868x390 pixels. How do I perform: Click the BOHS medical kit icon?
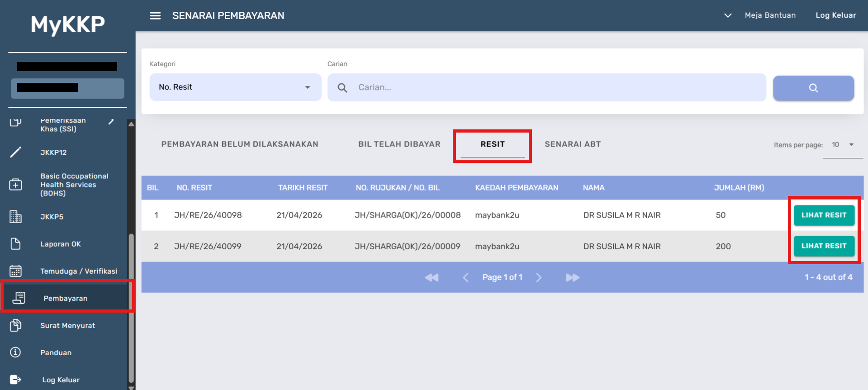coord(16,185)
